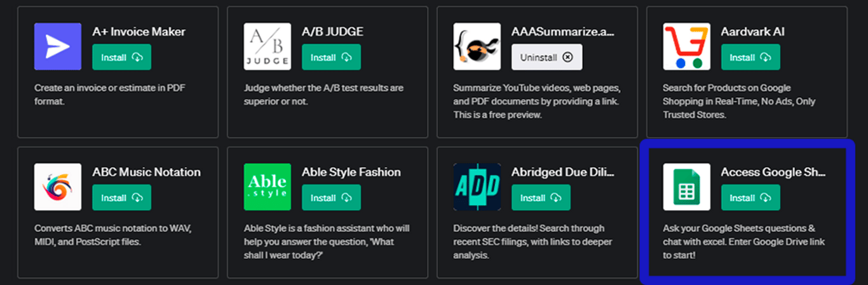Viewport: 868px width, 285px height.
Task: Install the A/B JUDGE plugin
Action: (x=331, y=57)
